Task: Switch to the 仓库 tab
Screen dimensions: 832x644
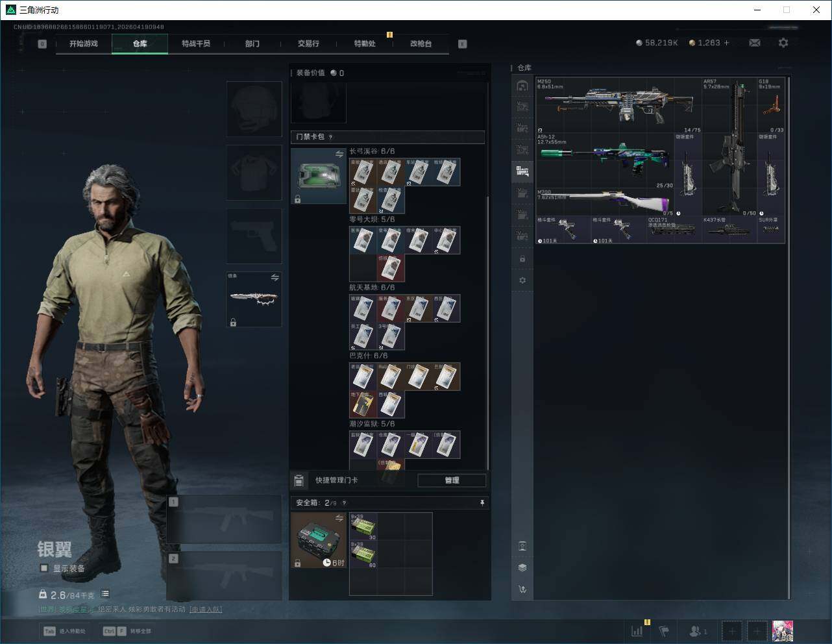Action: coord(140,43)
